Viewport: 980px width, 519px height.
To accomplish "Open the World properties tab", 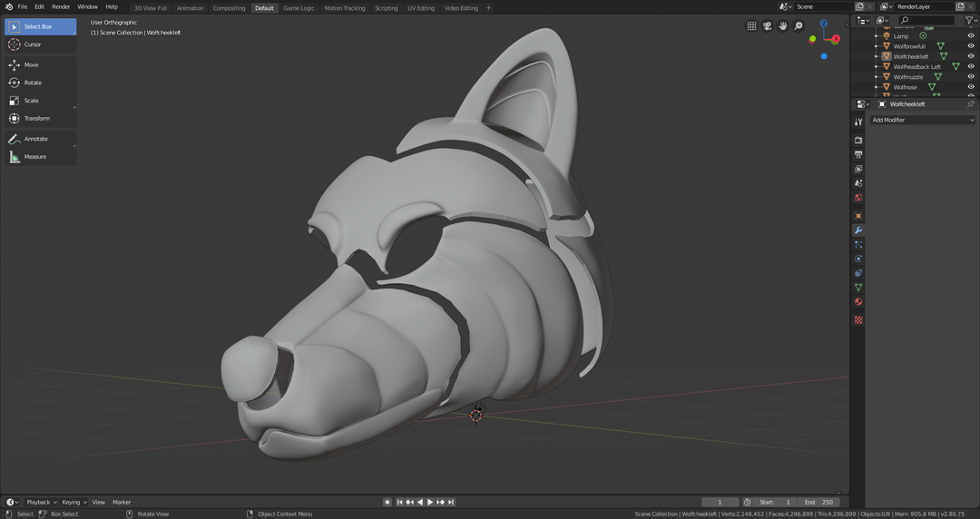I will [x=858, y=198].
